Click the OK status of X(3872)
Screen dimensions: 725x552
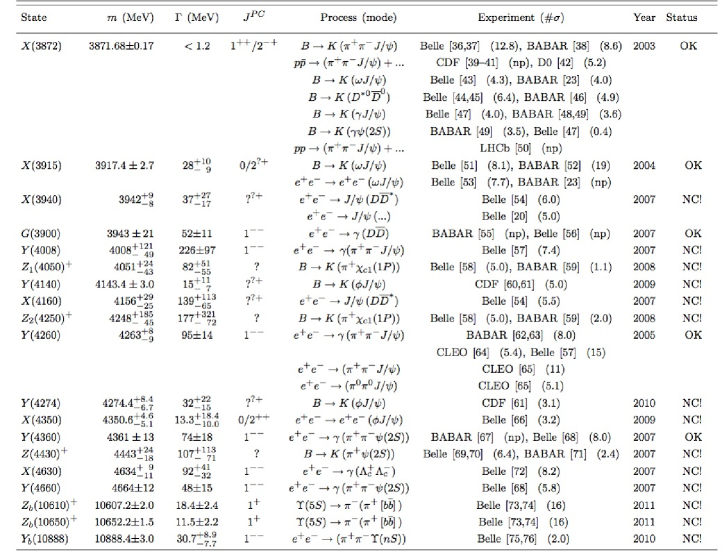pos(688,46)
